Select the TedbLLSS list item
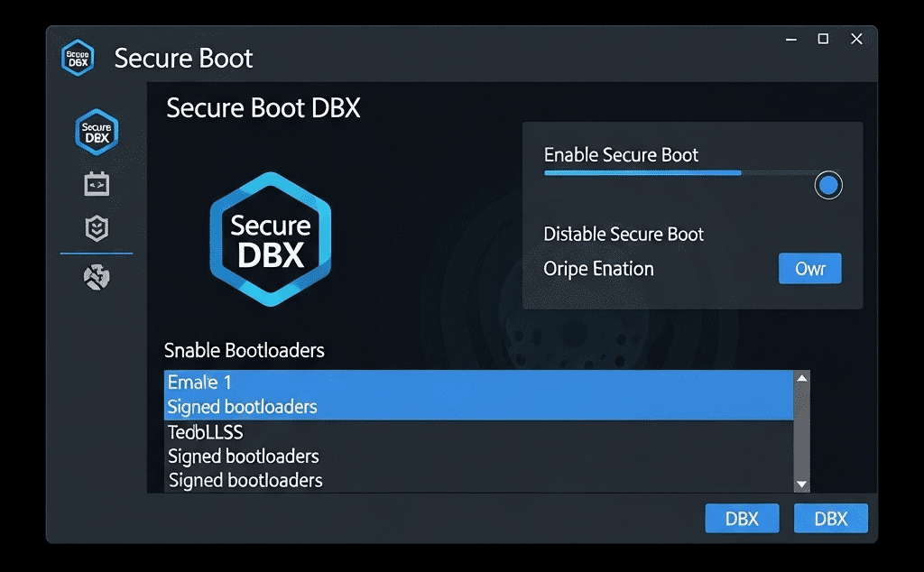The image size is (924, 572). click(x=478, y=432)
